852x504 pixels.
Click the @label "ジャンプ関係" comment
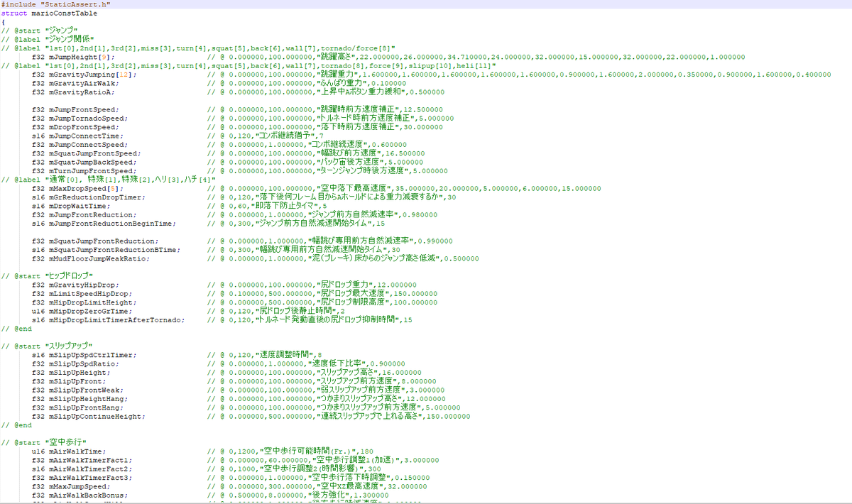pyautogui.click(x=48, y=39)
